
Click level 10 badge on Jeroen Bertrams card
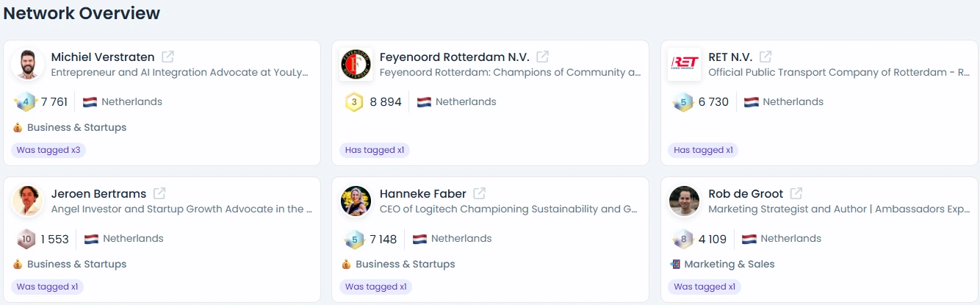coord(26,239)
